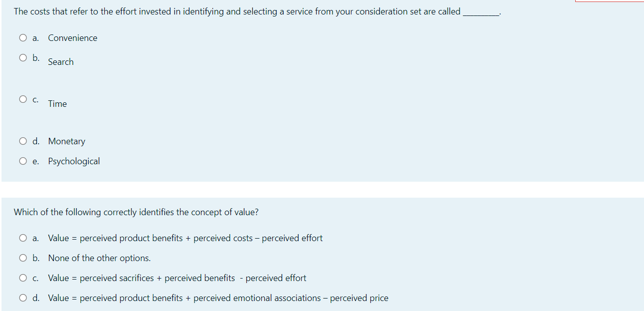Select the radio button for option a. Convenience

[x=23, y=38]
